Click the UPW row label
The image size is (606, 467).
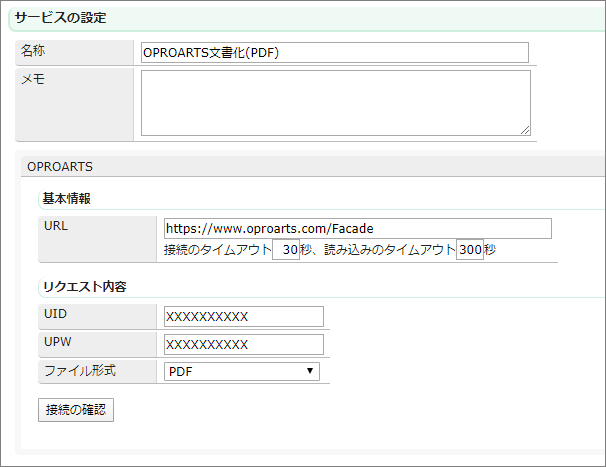[x=57, y=343]
